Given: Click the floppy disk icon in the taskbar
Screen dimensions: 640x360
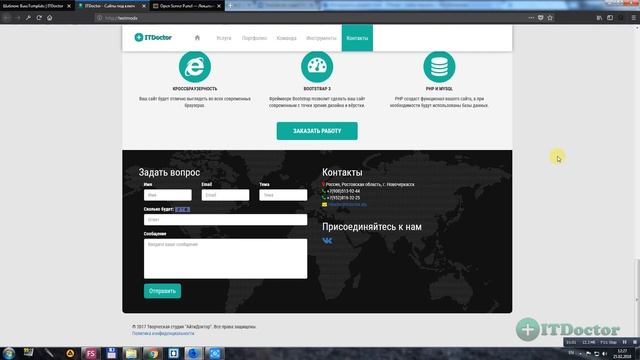Looking at the screenshot, I should [x=111, y=353].
